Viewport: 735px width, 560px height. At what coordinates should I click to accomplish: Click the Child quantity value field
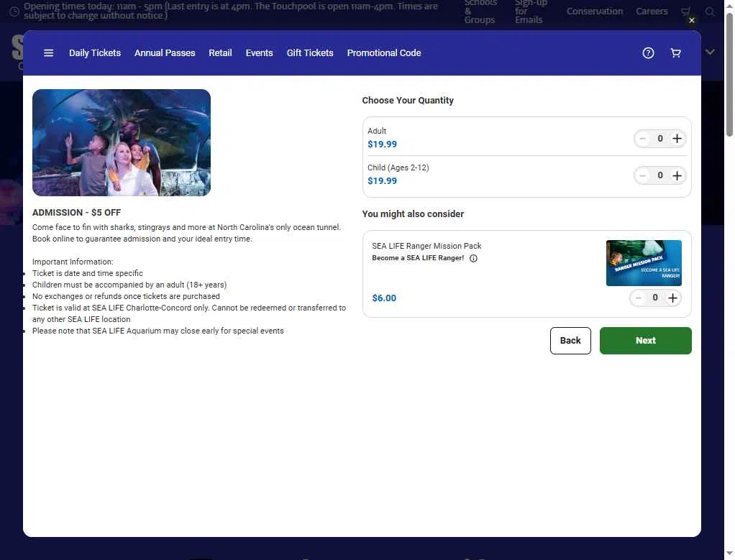tap(660, 175)
